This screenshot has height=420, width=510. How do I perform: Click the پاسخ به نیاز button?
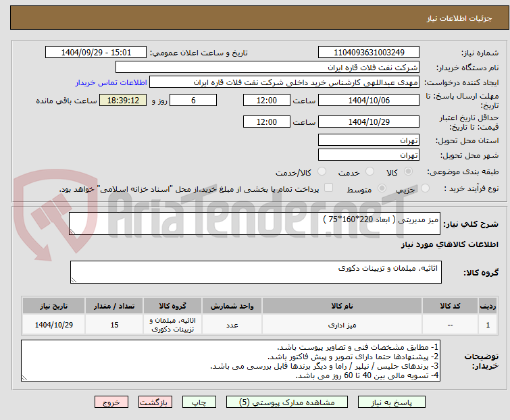click(391, 402)
